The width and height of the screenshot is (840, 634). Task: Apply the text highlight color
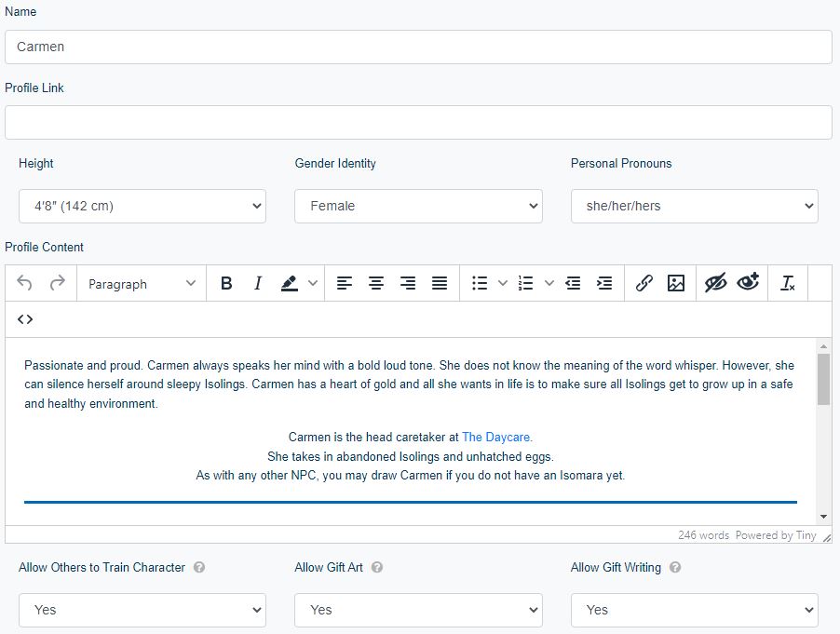(x=290, y=284)
